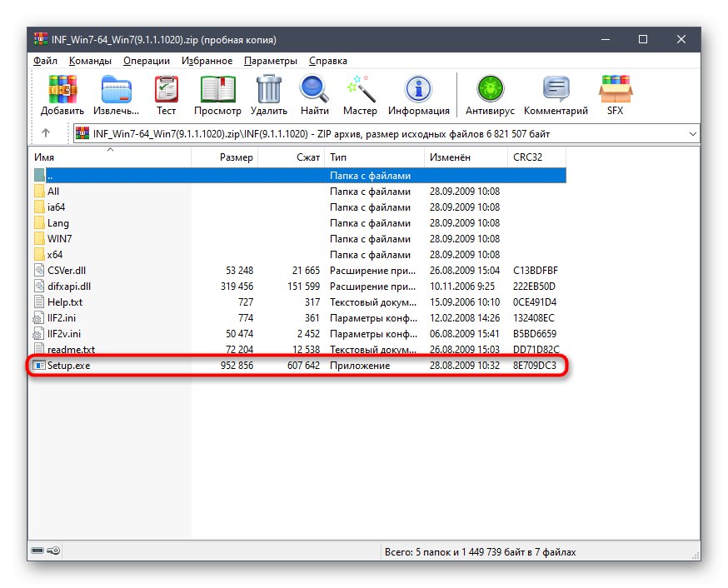Click the size value 319 456
The image size is (728, 588).
tap(237, 287)
